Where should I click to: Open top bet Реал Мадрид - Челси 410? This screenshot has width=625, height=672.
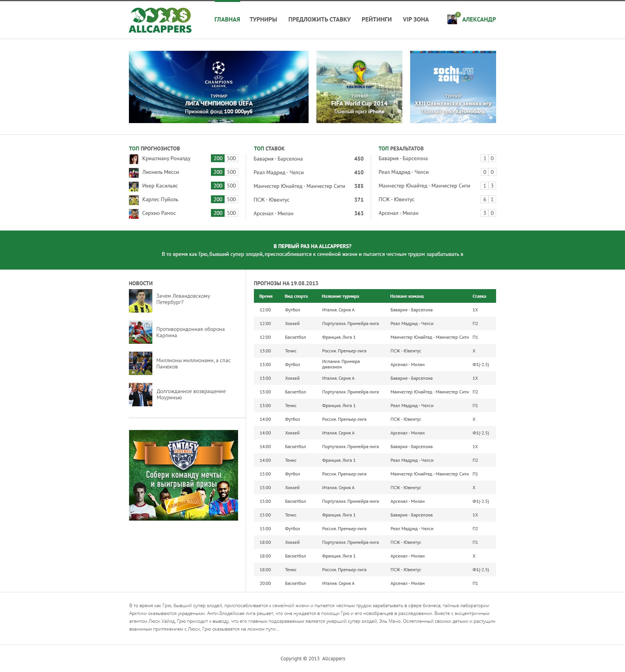(309, 172)
